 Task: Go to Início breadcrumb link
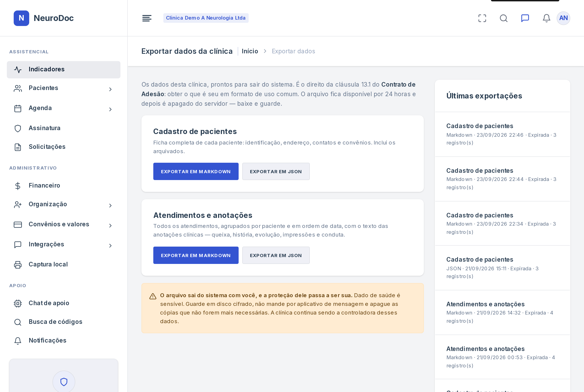(x=250, y=51)
